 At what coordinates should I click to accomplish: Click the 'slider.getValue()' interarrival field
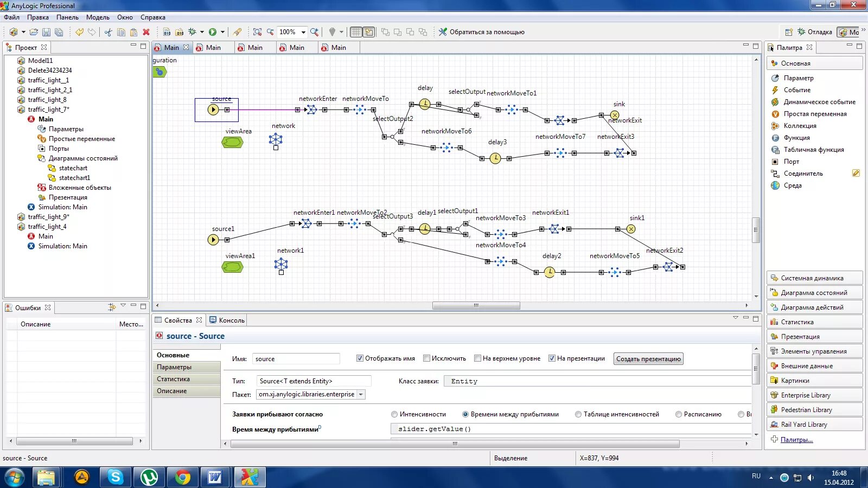pos(571,429)
